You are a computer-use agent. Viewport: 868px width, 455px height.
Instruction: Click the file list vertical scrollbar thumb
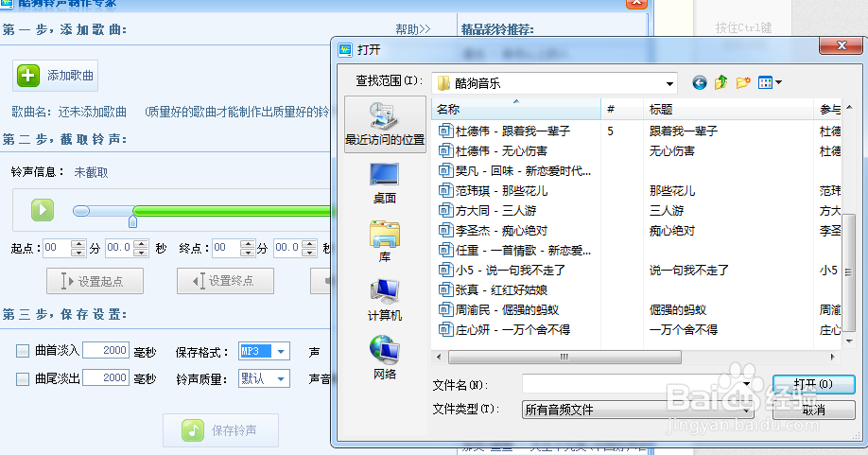tap(849, 272)
